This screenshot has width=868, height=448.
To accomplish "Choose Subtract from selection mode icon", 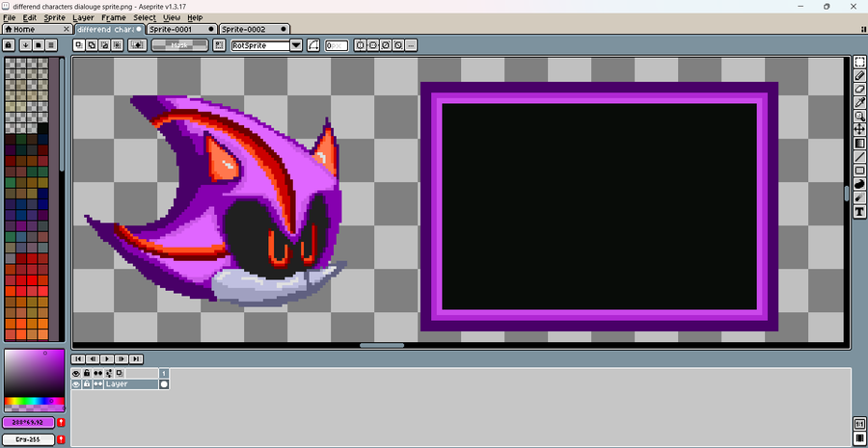I will tap(104, 45).
